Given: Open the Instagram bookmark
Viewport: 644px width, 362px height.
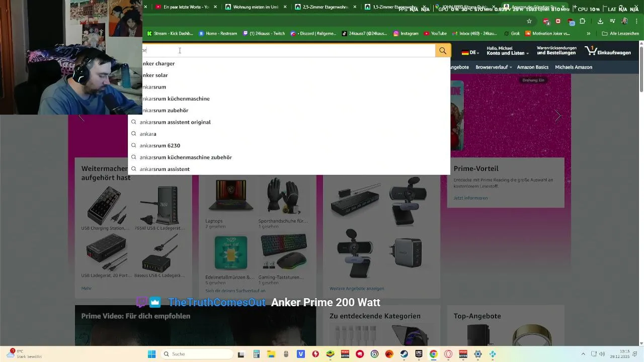Looking at the screenshot, I should (x=406, y=33).
